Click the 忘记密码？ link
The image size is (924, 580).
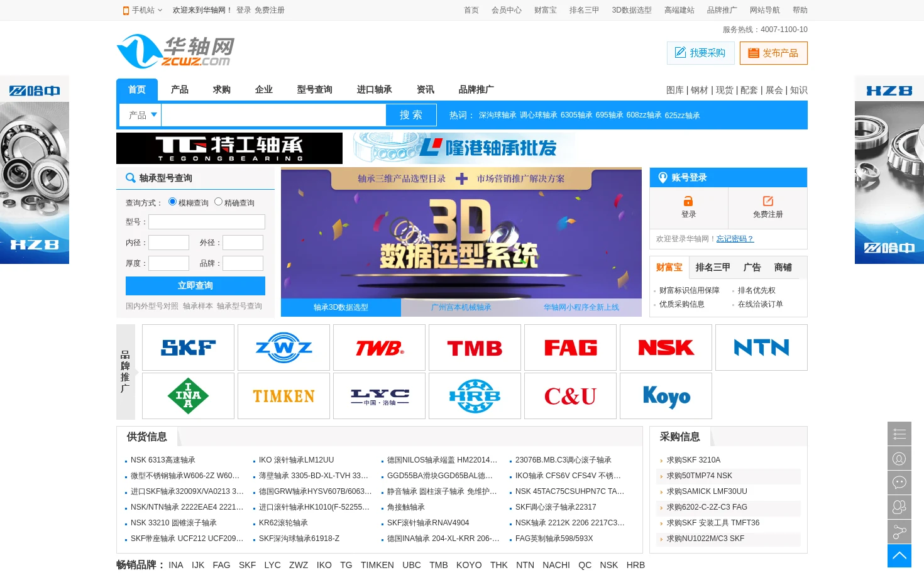[735, 239]
